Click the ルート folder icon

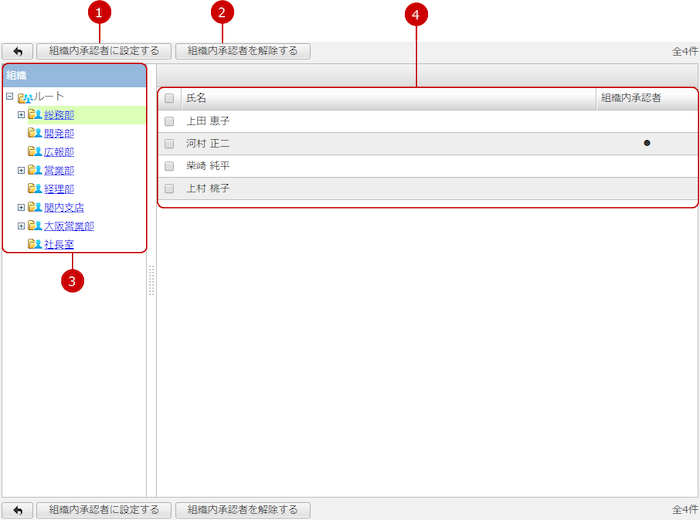click(25, 97)
